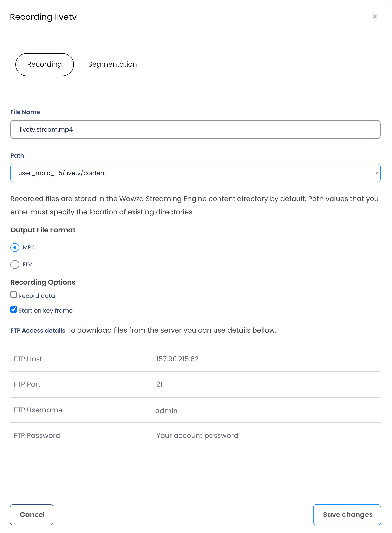Close the Recording livetv dialog

[374, 17]
